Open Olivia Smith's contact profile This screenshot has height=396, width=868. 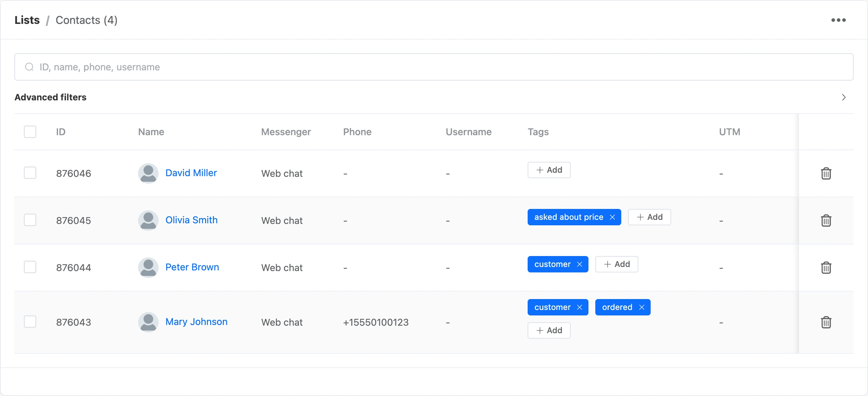pos(191,220)
